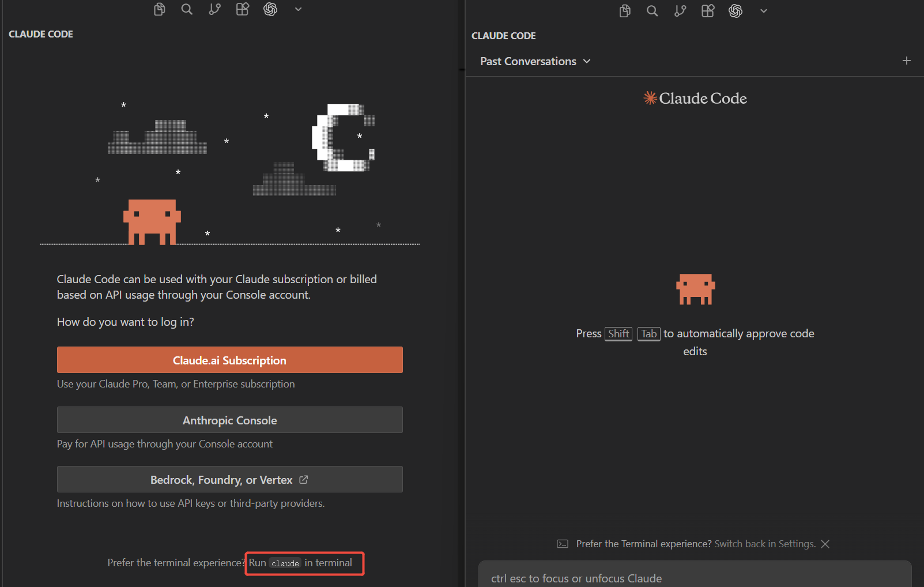Log in with Claude.ai Subscription
Viewport: 924px width, 587px height.
230,360
